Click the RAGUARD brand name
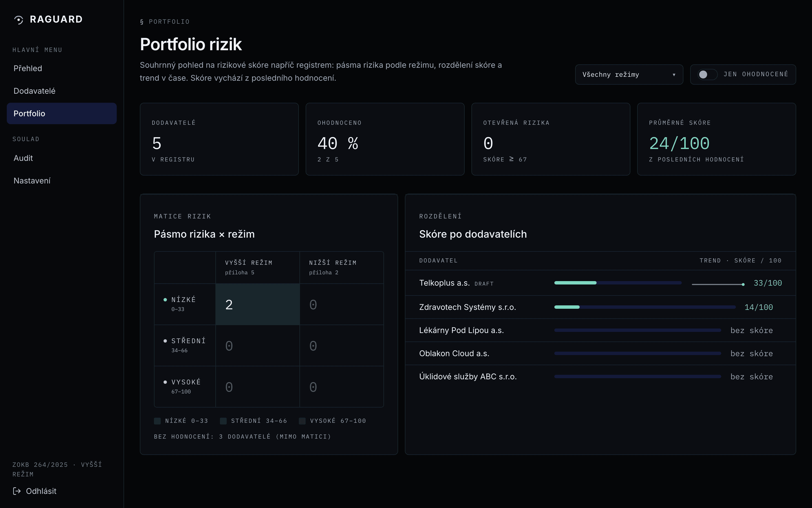The width and height of the screenshot is (812, 508). (56, 19)
